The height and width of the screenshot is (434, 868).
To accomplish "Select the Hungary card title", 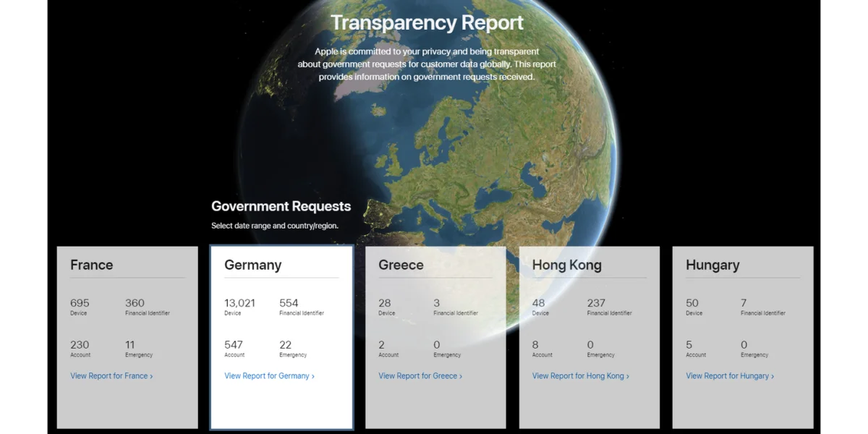I will (x=712, y=265).
